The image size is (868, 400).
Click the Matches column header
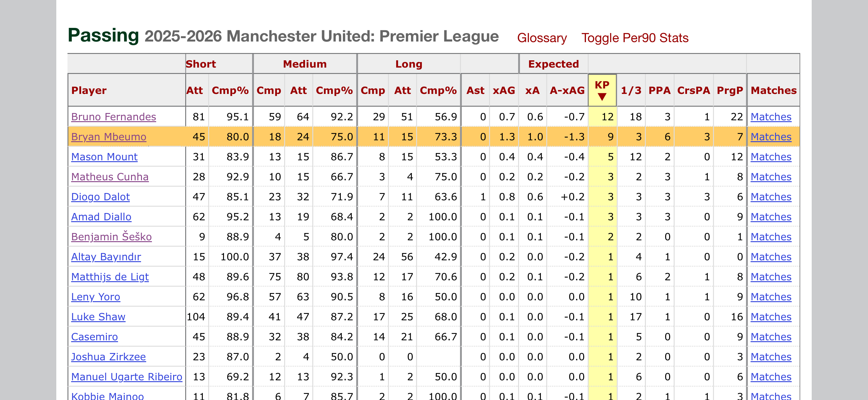[x=773, y=90]
